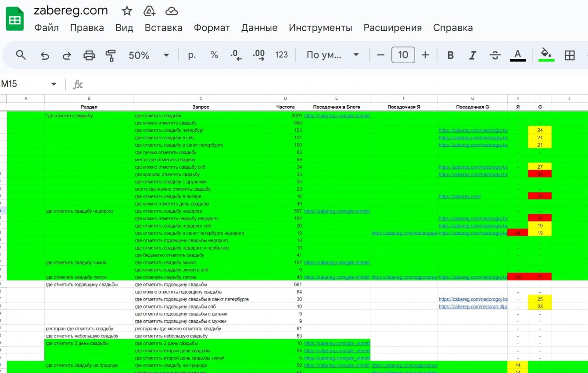Click the Undo arrow
The width and height of the screenshot is (588, 373).
44,55
